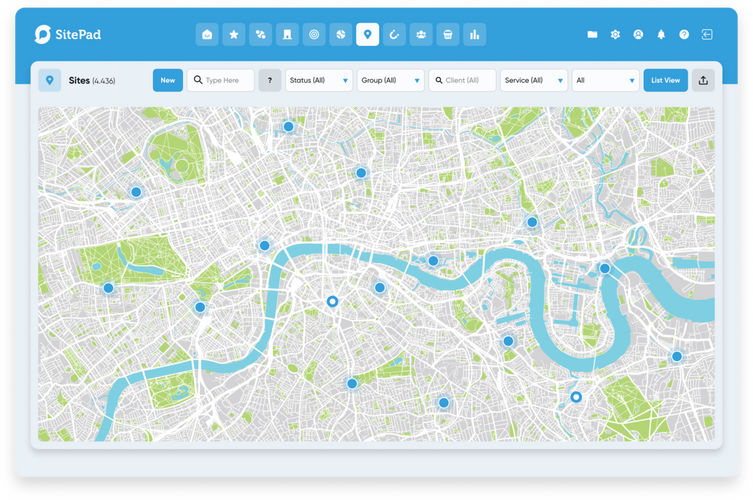Switch to List View
This screenshot has width=753, height=500.
click(665, 80)
